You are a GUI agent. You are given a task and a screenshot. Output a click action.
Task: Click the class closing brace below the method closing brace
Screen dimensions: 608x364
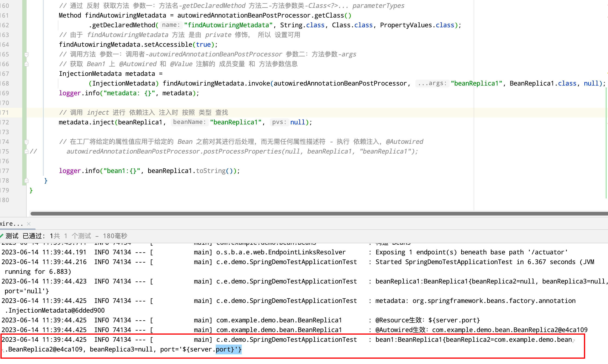[31, 190]
